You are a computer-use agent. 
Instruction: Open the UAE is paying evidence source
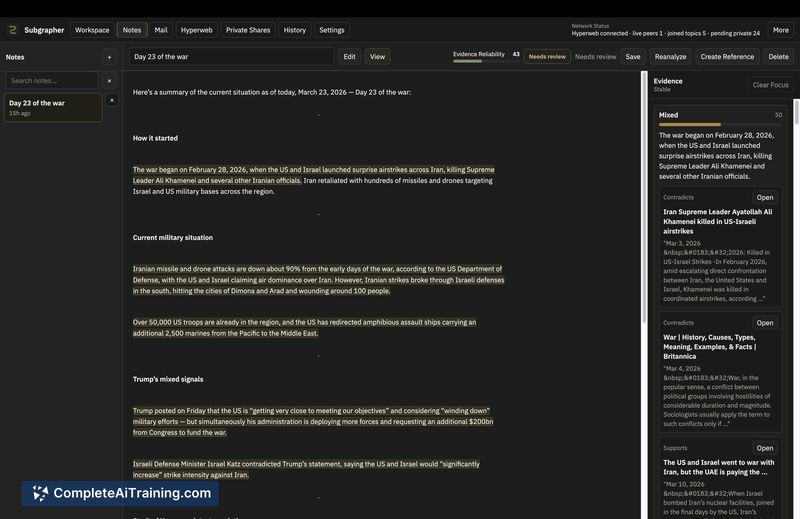click(x=764, y=448)
